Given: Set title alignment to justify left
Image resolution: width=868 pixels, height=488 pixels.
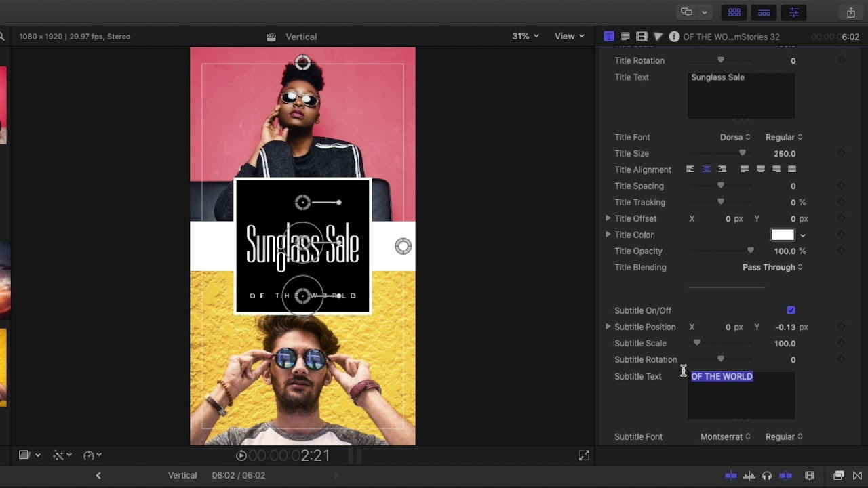Looking at the screenshot, I should [745, 169].
